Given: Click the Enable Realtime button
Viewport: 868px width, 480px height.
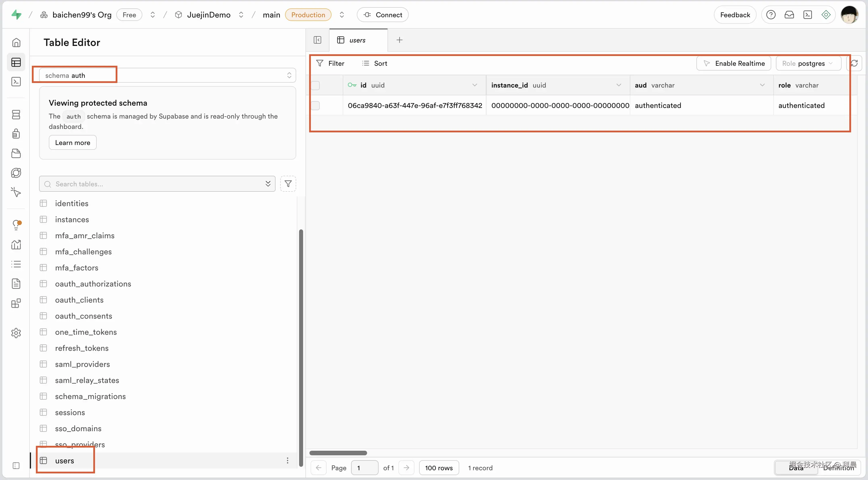Looking at the screenshot, I should pos(734,63).
